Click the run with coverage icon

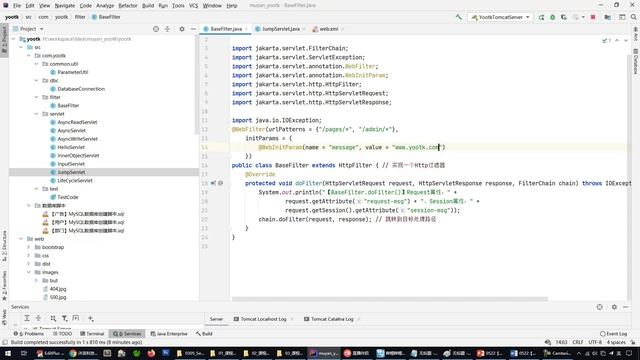(564, 17)
